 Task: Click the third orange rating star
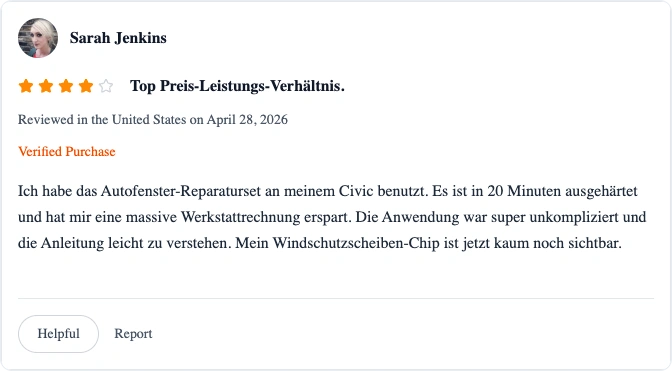point(66,86)
